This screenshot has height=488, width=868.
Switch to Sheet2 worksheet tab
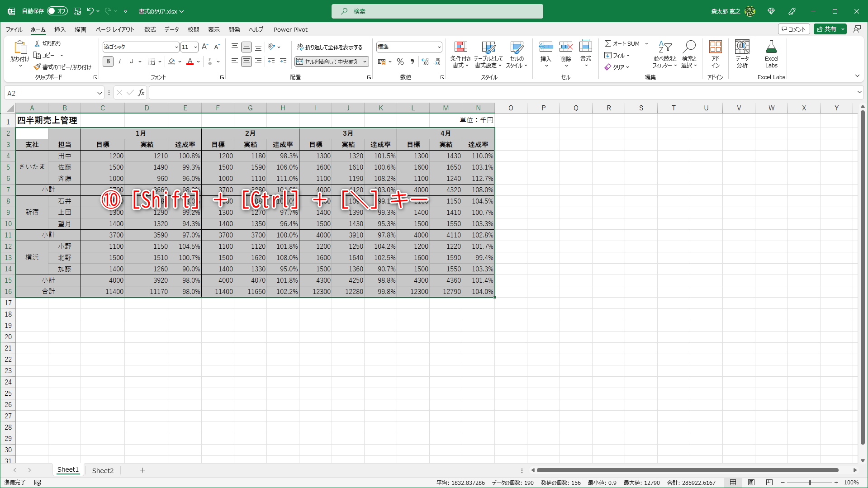(x=103, y=470)
